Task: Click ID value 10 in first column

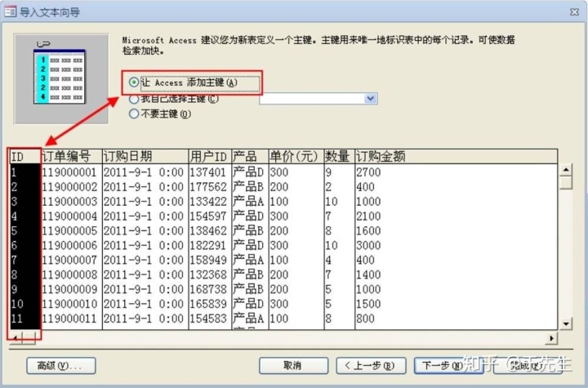Action: click(17, 304)
